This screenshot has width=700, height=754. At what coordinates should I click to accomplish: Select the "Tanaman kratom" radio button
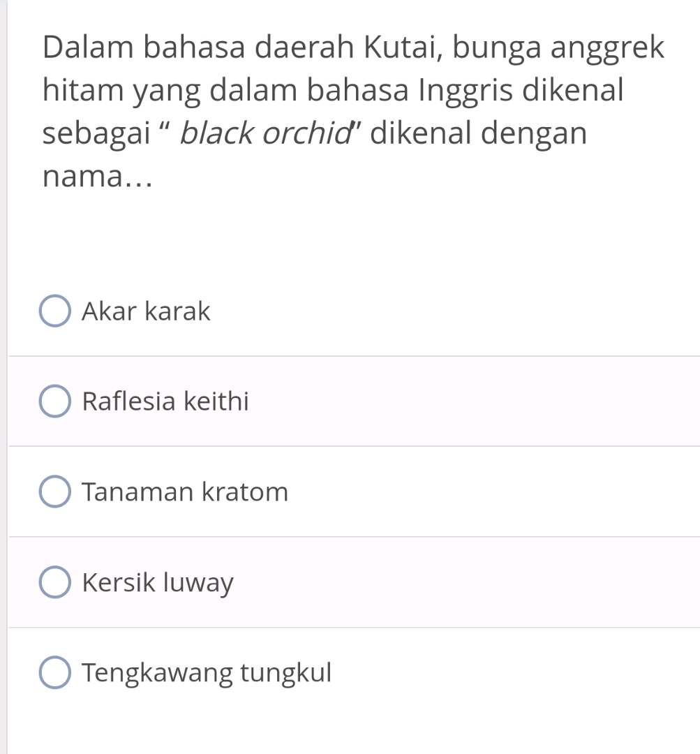click(x=55, y=491)
